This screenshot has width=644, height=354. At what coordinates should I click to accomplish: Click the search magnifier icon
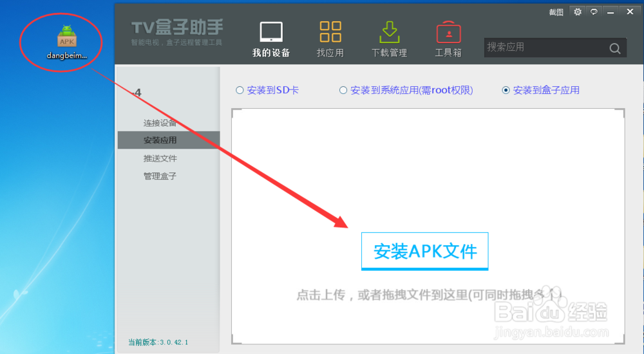coord(615,48)
